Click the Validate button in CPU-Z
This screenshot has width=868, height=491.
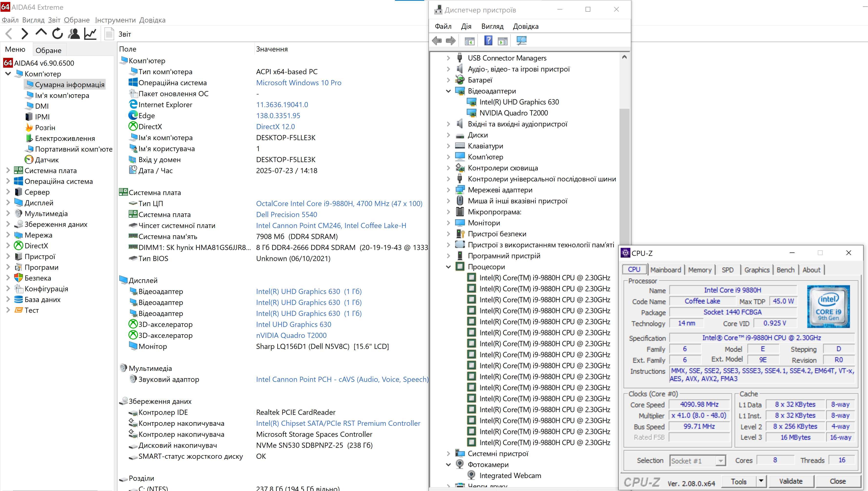click(790, 481)
